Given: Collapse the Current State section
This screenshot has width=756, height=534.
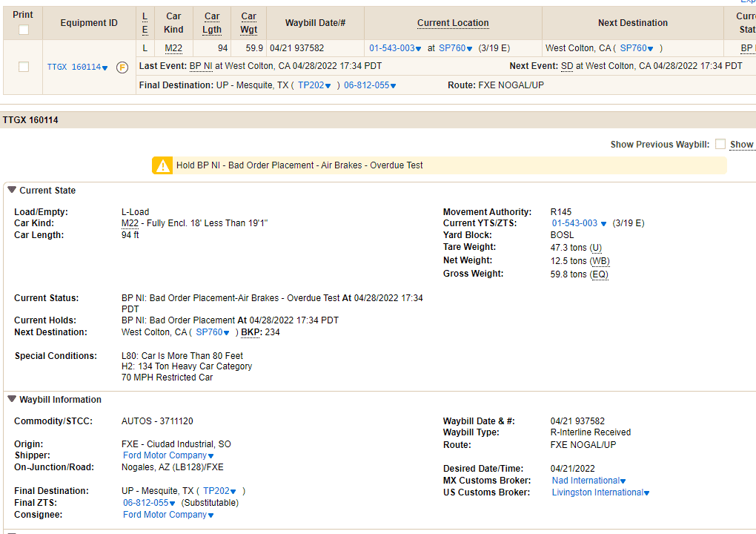Looking at the screenshot, I should [12, 190].
